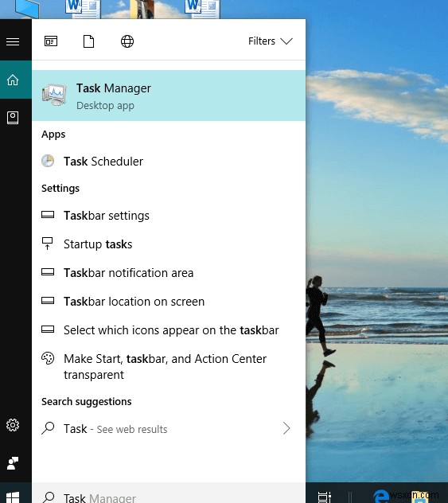The width and height of the screenshot is (448, 503).
Task: Open Startup tasks setting
Action: tap(169, 244)
